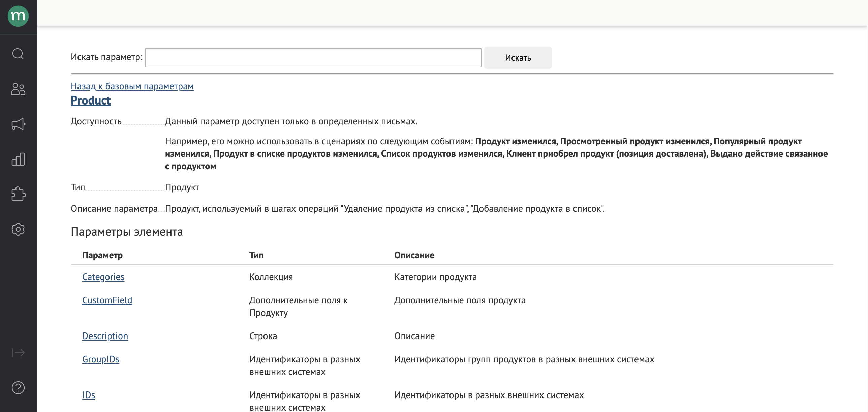Click the Искать параметр label

tap(106, 57)
